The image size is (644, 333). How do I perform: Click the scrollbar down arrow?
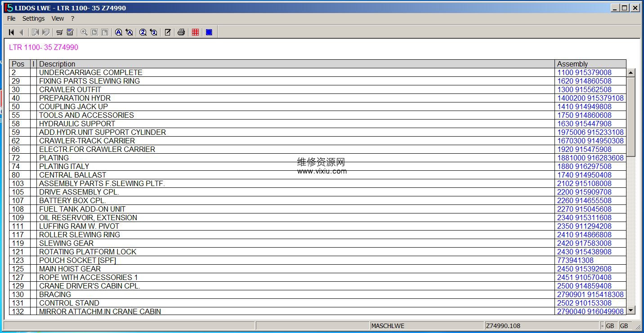click(x=631, y=310)
